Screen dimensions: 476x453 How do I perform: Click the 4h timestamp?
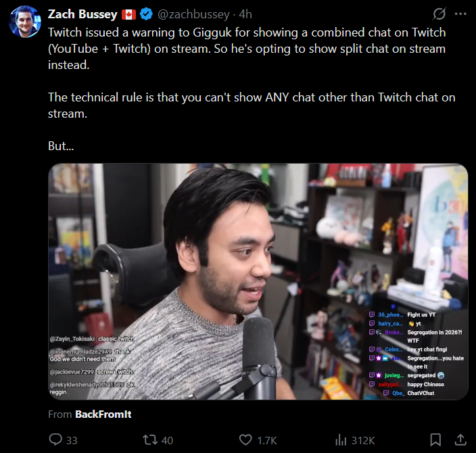click(245, 14)
